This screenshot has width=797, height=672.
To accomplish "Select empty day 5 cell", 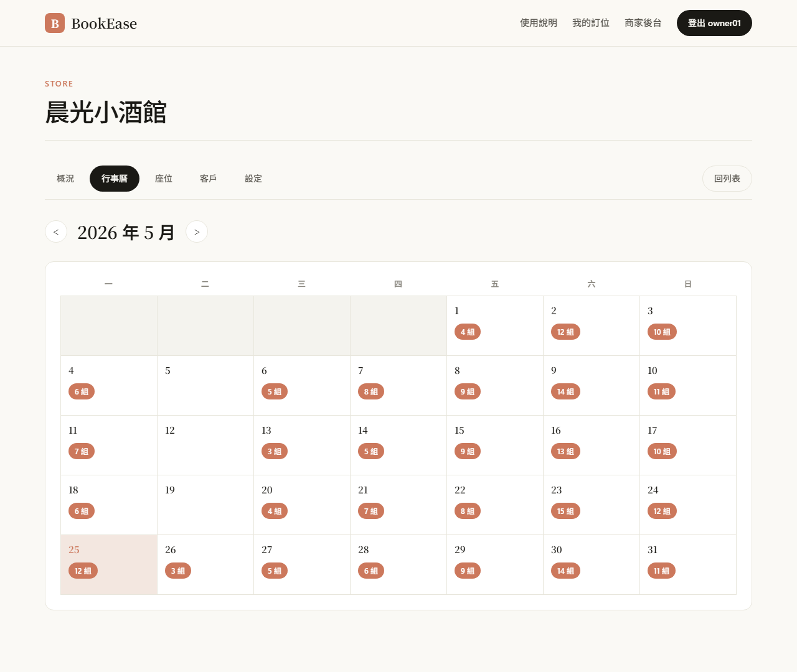I will click(x=205, y=386).
